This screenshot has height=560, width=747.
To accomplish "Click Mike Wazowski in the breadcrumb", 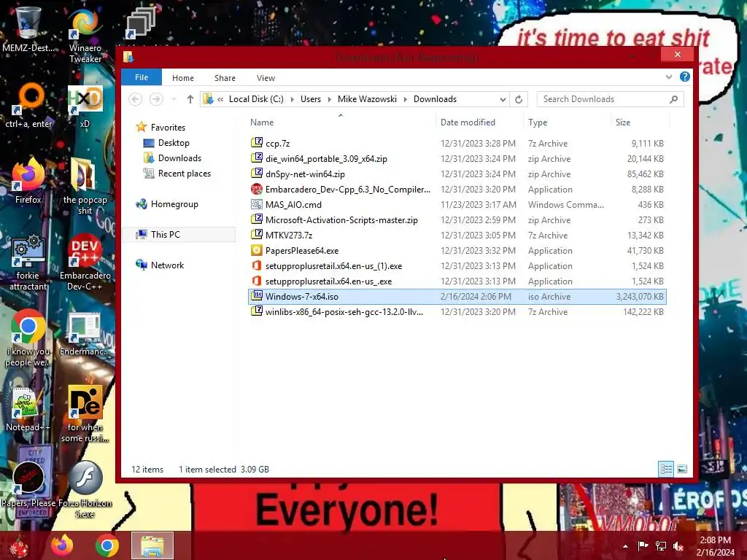I will coord(367,99).
